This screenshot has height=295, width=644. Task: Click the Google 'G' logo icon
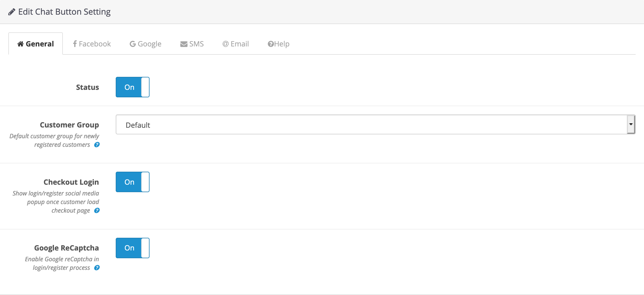coord(133,44)
